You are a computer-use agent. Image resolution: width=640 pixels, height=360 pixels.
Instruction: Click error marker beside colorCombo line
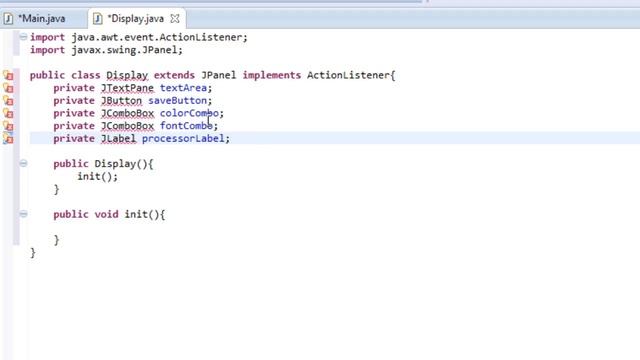(x=8, y=113)
